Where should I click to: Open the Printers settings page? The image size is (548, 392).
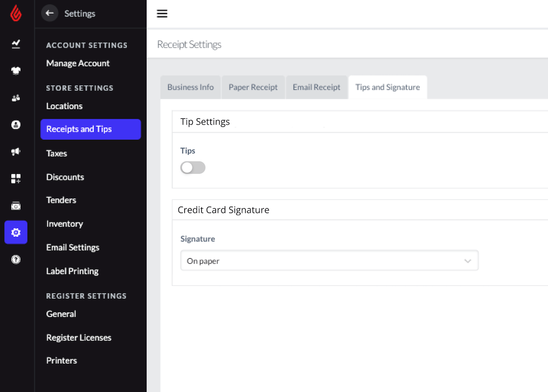61,360
